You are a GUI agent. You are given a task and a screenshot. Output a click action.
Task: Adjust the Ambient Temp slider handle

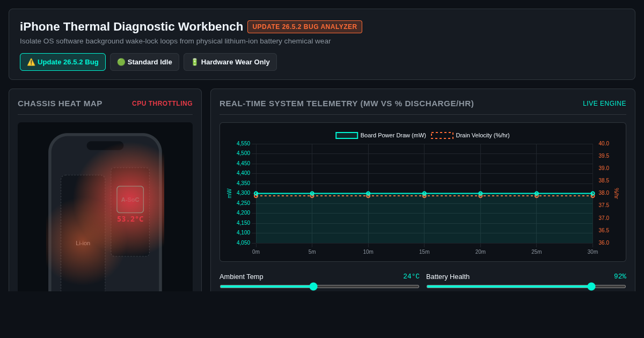pyautogui.click(x=313, y=286)
